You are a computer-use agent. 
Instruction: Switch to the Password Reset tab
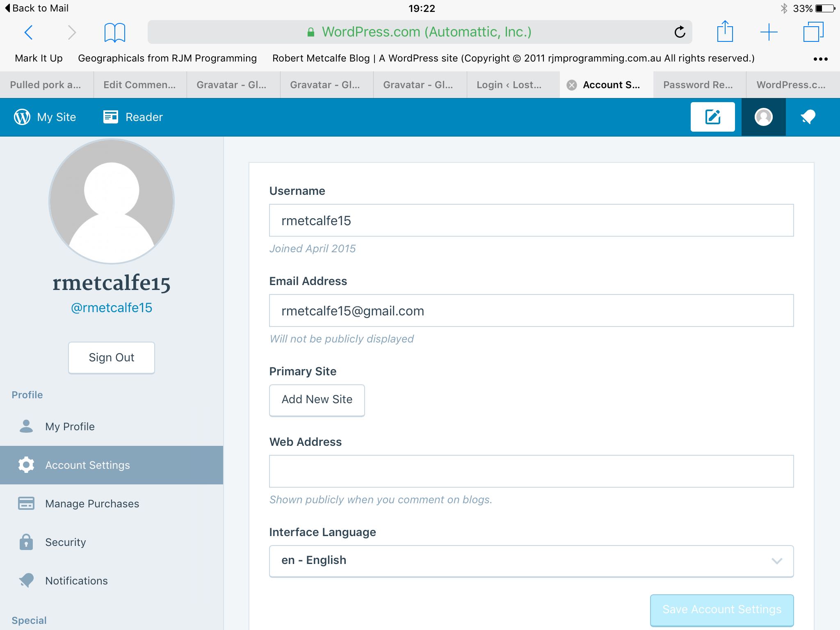(x=699, y=85)
